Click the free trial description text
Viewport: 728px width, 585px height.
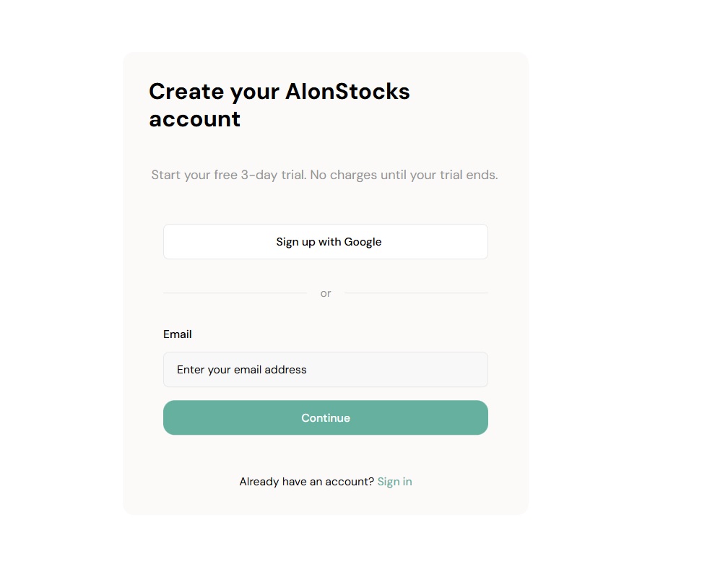(x=324, y=174)
